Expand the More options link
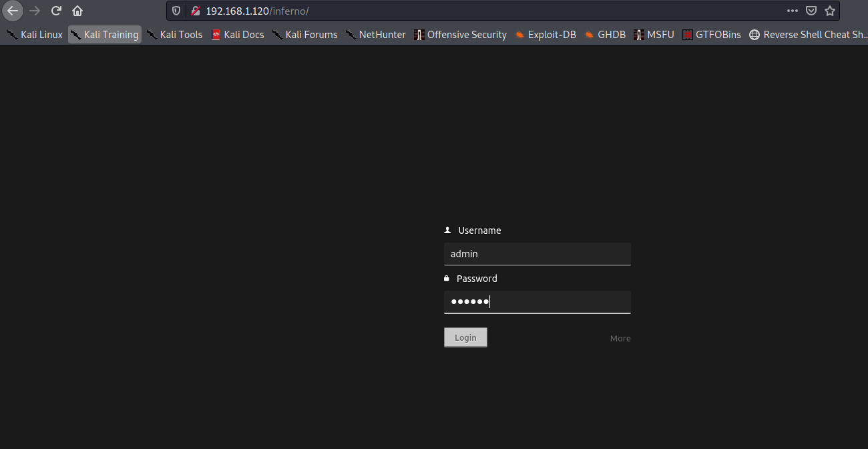 pyautogui.click(x=620, y=339)
